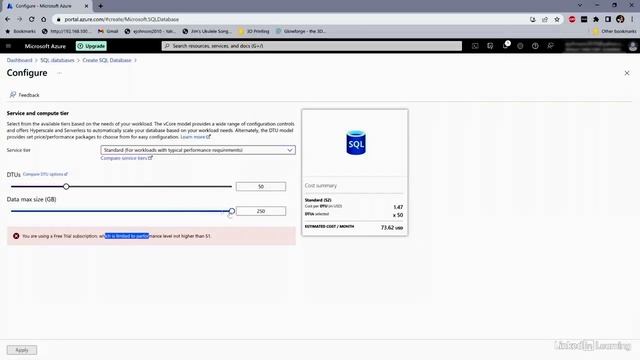This screenshot has width=640, height=360.
Task: Open the Azure notifications bell
Action: [505, 46]
